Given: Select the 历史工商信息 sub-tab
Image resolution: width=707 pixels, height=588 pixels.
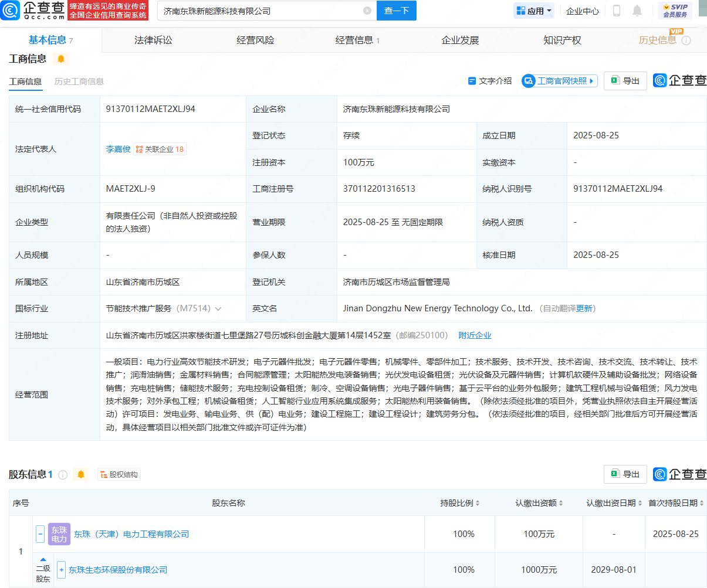Looking at the screenshot, I should [79, 81].
